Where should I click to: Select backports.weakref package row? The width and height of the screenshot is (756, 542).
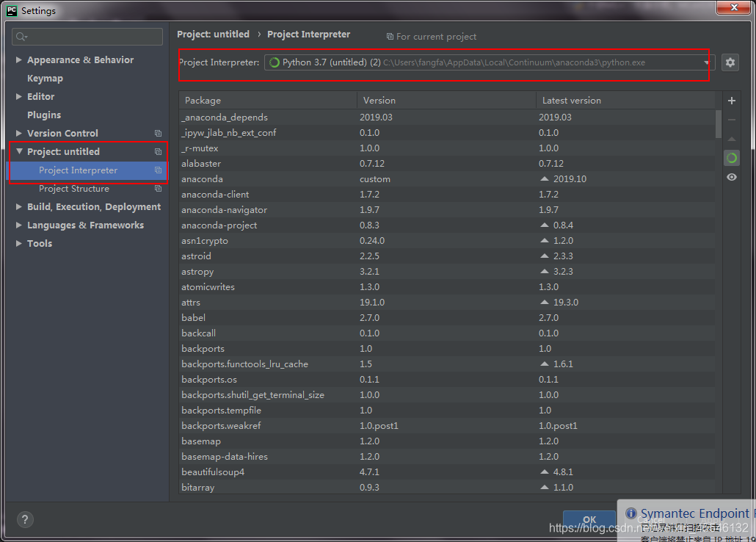click(x=447, y=426)
